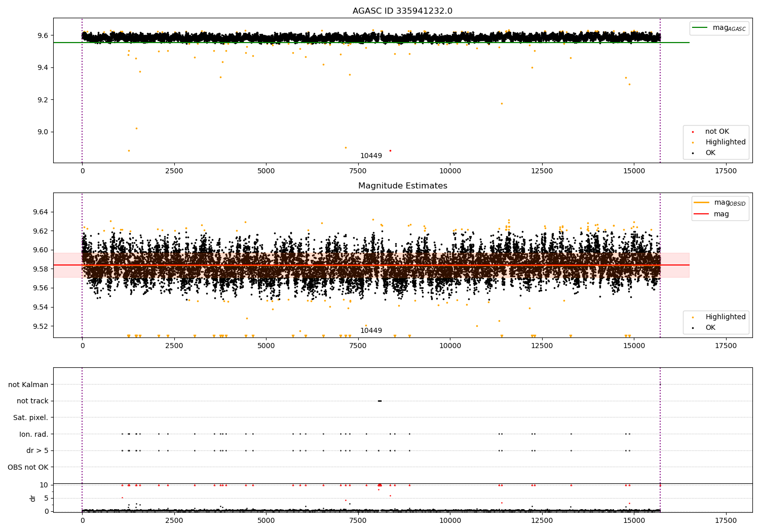The height and width of the screenshot is (532, 760).
Task: Click the red 'mag' legend line in middle plot
Action: 702,214
